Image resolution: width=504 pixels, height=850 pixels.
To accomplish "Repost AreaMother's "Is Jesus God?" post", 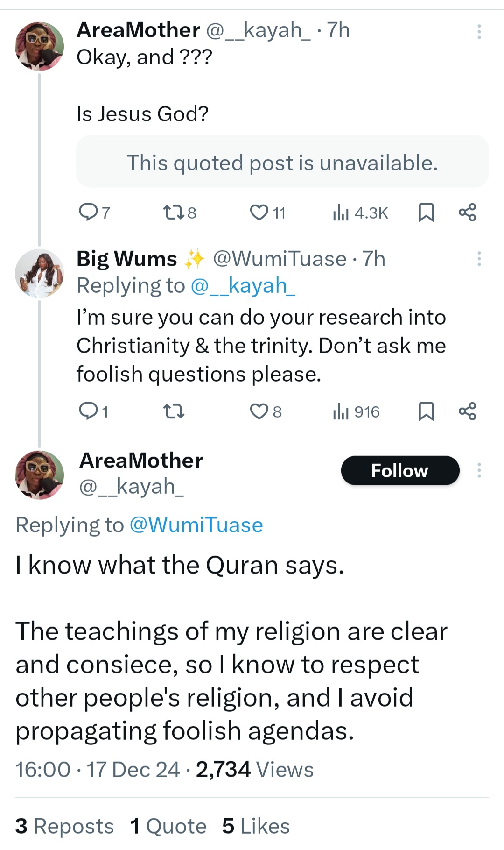I will [173, 213].
